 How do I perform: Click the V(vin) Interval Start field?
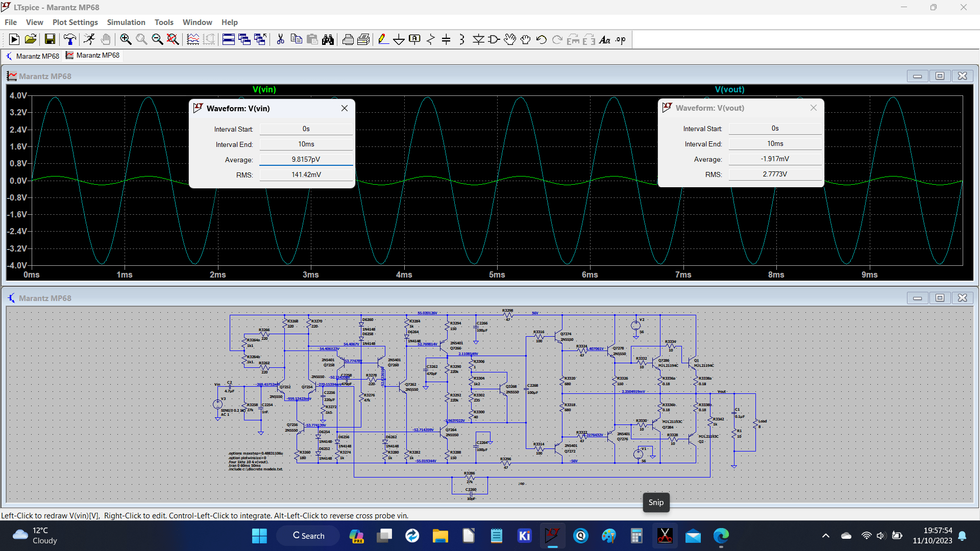click(x=306, y=129)
